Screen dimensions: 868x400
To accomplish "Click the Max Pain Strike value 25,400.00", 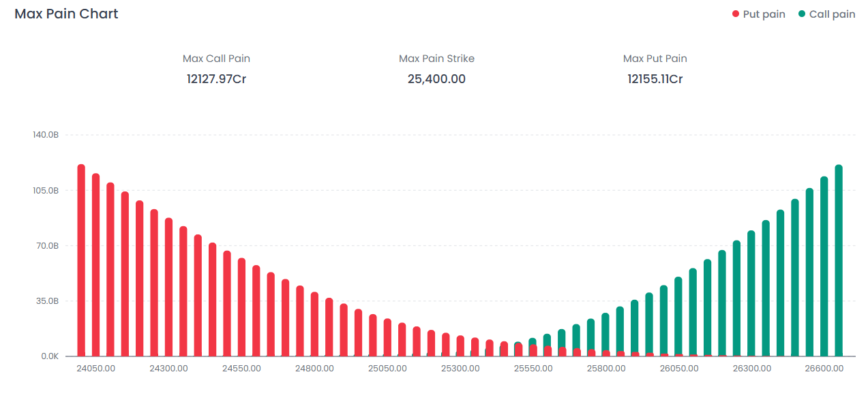I will coord(436,79).
